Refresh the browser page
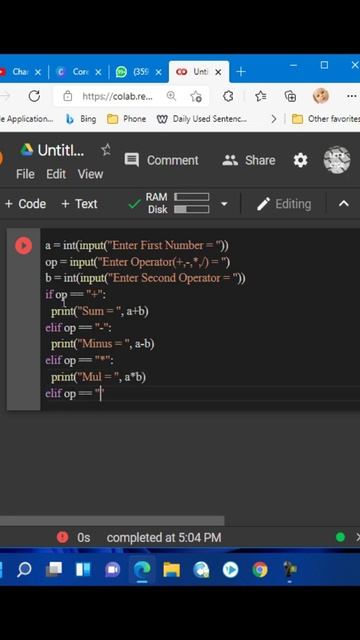Image resolution: width=360 pixels, height=640 pixels. pyautogui.click(x=34, y=96)
